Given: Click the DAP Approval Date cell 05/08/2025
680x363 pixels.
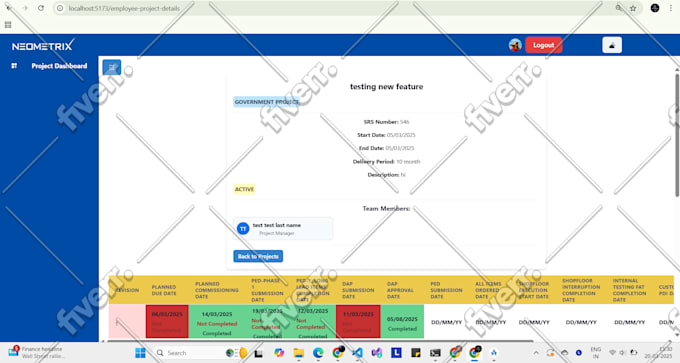Looking at the screenshot, I should coord(402,321).
